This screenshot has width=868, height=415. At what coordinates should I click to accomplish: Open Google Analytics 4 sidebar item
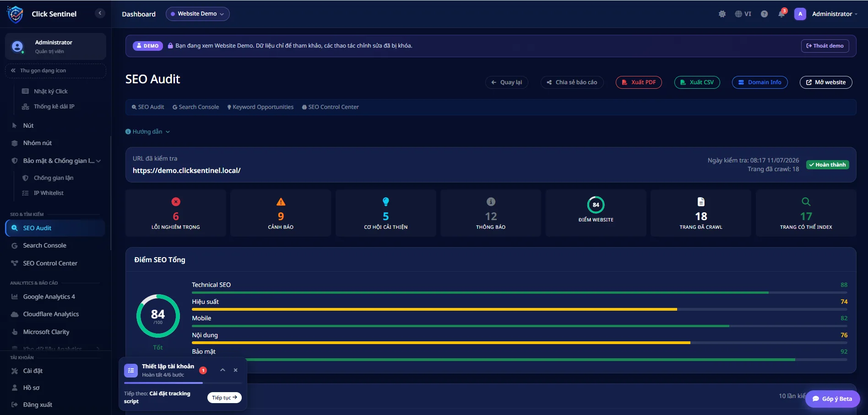(49, 297)
